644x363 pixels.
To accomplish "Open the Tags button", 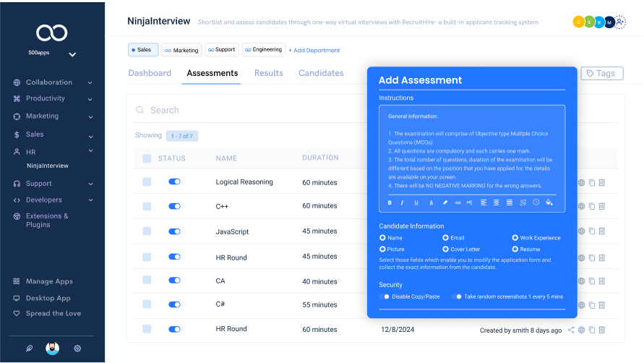I will tap(601, 73).
